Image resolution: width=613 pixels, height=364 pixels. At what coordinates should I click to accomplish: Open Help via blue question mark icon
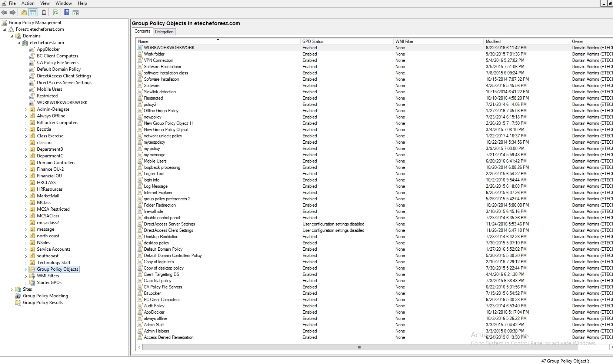click(x=67, y=13)
